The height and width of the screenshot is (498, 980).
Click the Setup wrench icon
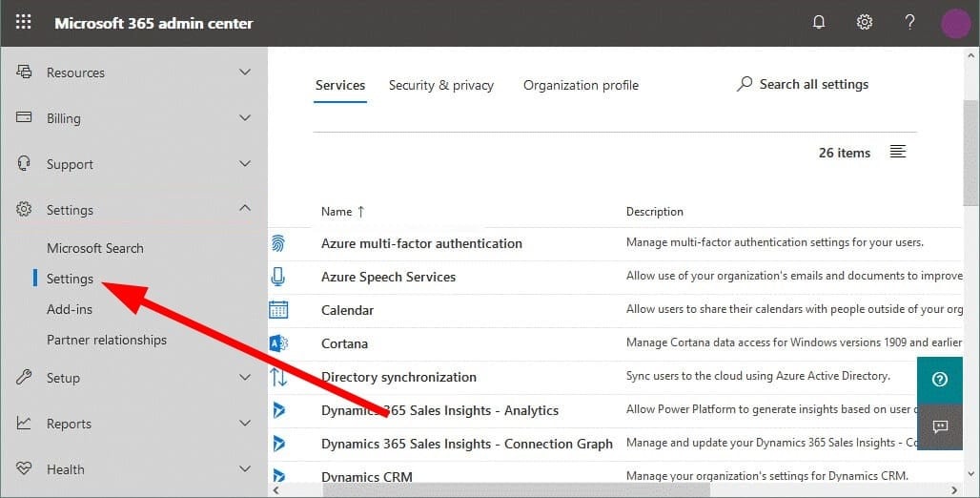point(24,377)
